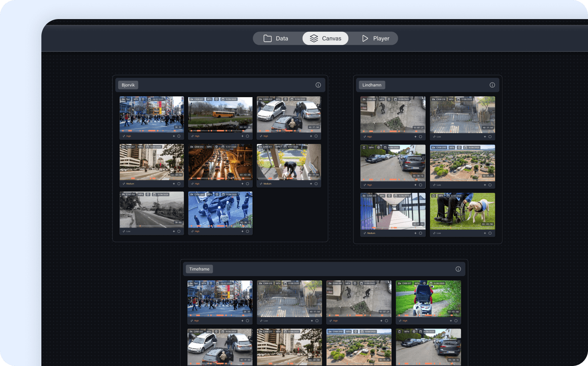The height and width of the screenshot is (366, 588).
Task: Click the Timeframe group label
Action: [x=199, y=269]
